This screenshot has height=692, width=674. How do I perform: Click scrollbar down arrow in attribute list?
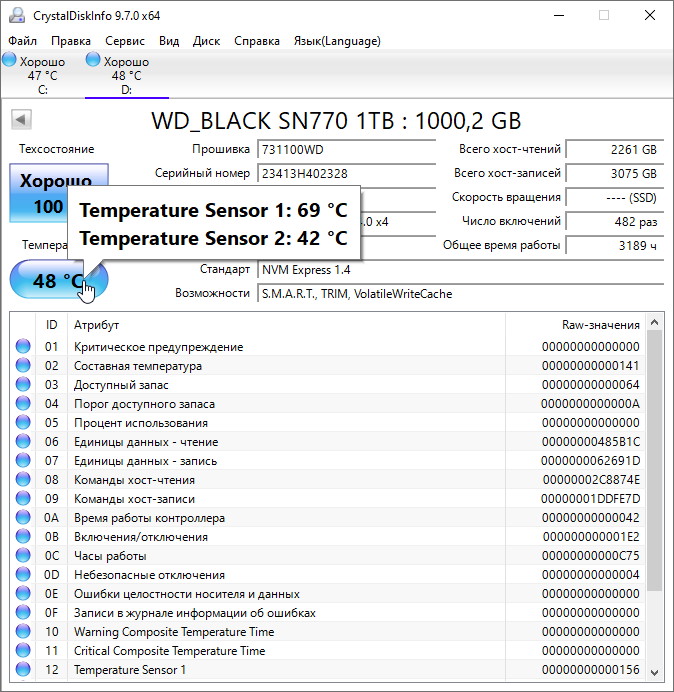click(655, 673)
